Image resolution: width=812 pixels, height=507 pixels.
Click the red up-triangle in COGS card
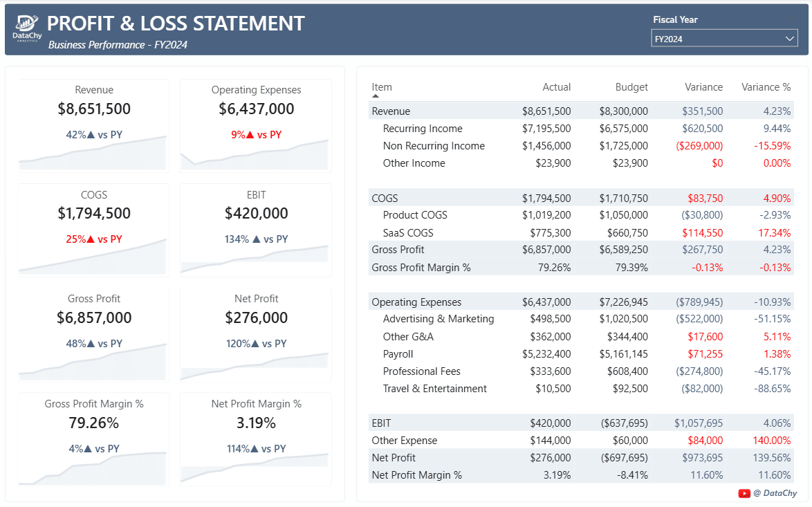[90, 239]
